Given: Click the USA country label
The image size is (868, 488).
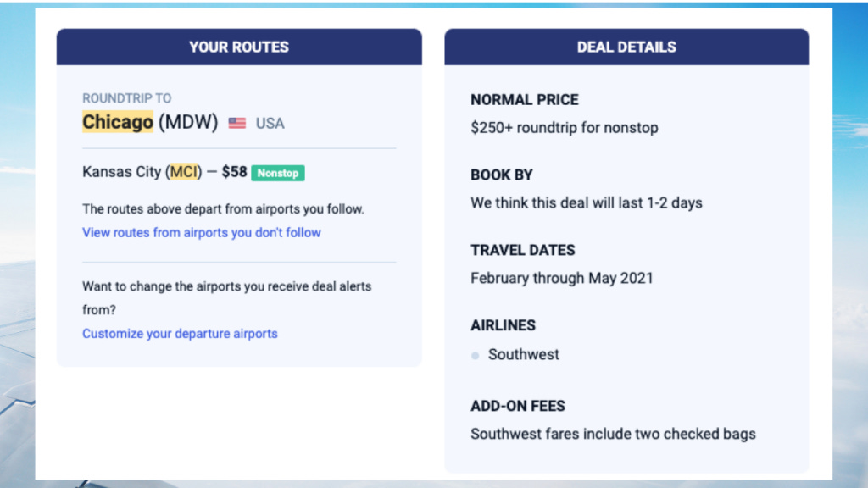Looking at the screenshot, I should [270, 123].
